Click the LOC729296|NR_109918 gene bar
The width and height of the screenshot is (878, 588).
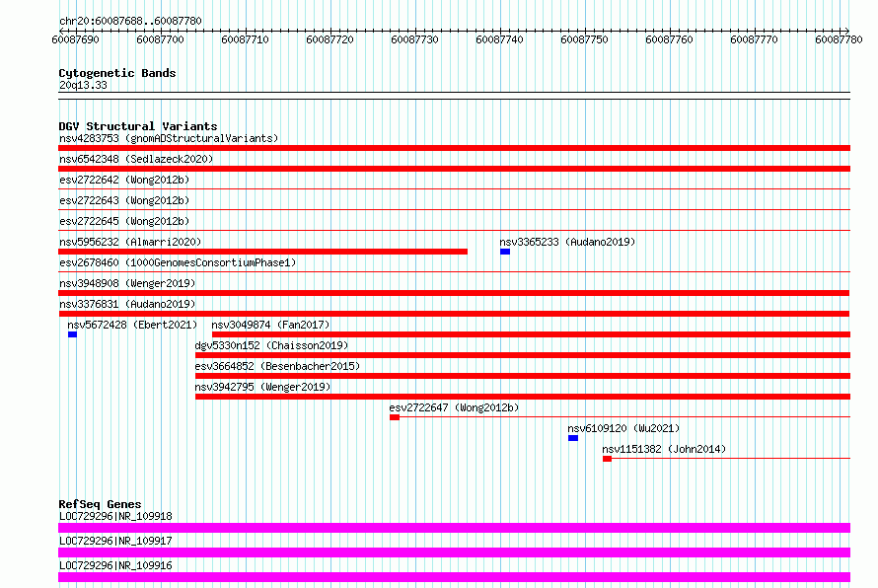454,528
